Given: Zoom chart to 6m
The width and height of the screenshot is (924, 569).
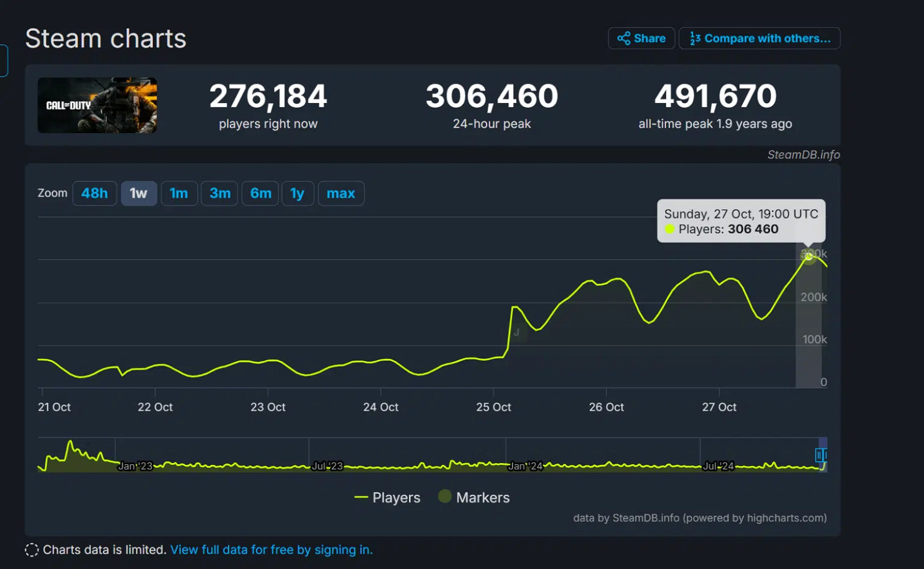Looking at the screenshot, I should tap(261, 194).
